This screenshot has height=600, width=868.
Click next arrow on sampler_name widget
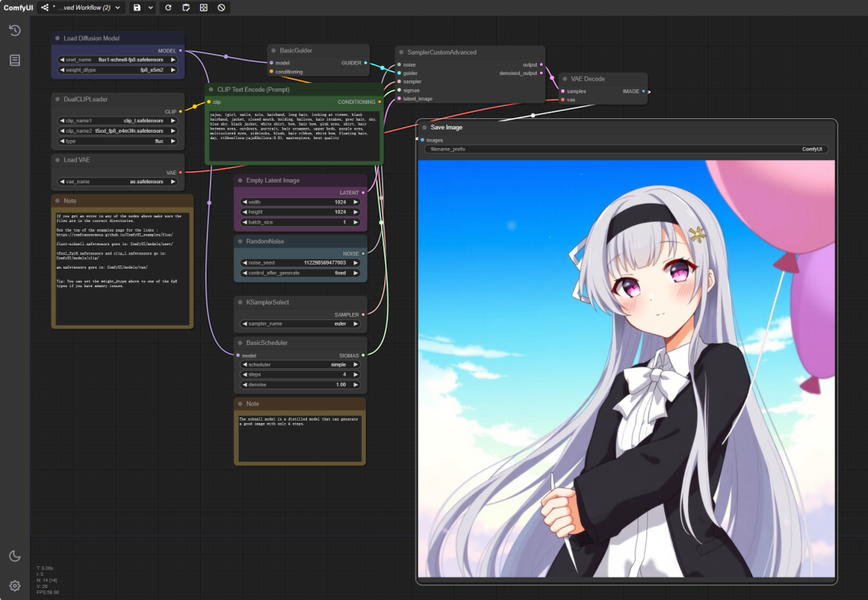355,323
